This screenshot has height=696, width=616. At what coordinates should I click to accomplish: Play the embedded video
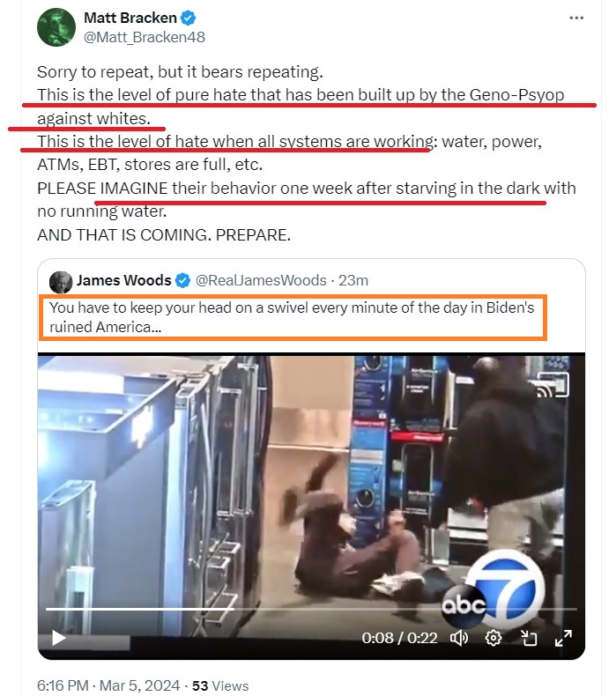click(59, 639)
